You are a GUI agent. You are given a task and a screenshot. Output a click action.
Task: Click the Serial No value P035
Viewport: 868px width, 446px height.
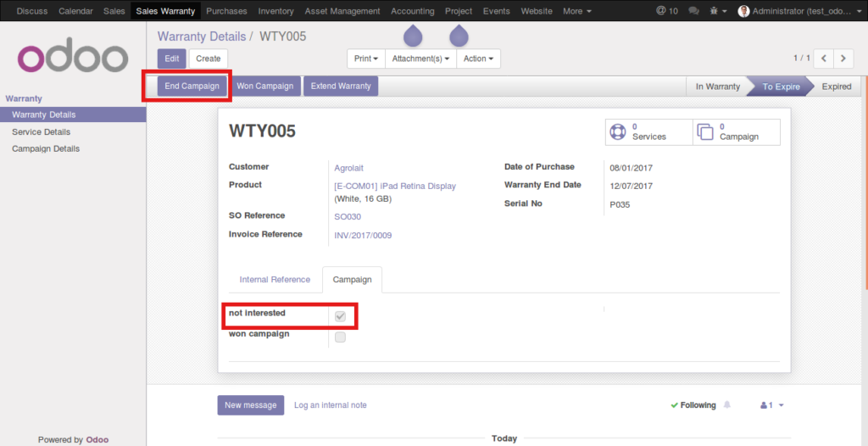click(x=620, y=204)
